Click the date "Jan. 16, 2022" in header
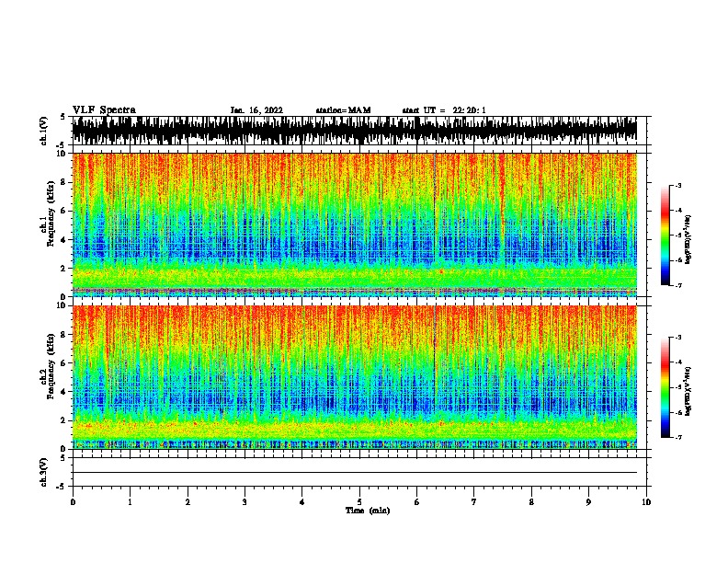The image size is (728, 563). pos(256,110)
